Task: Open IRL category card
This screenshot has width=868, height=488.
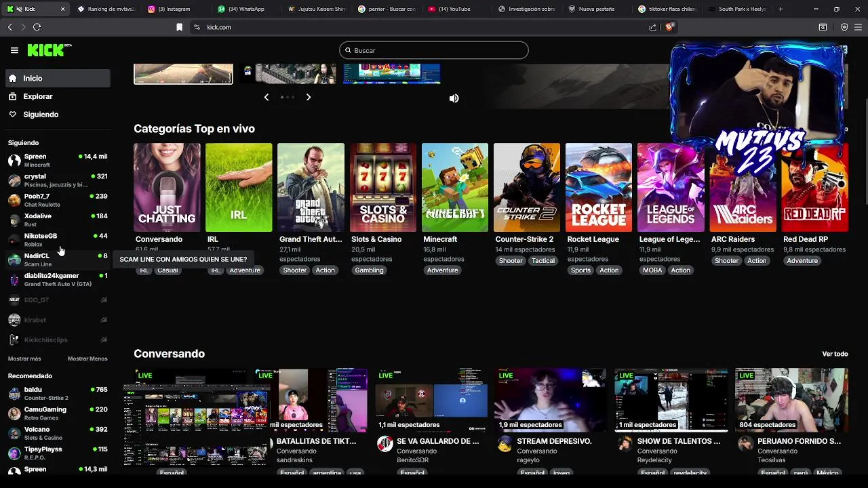Action: (x=239, y=188)
